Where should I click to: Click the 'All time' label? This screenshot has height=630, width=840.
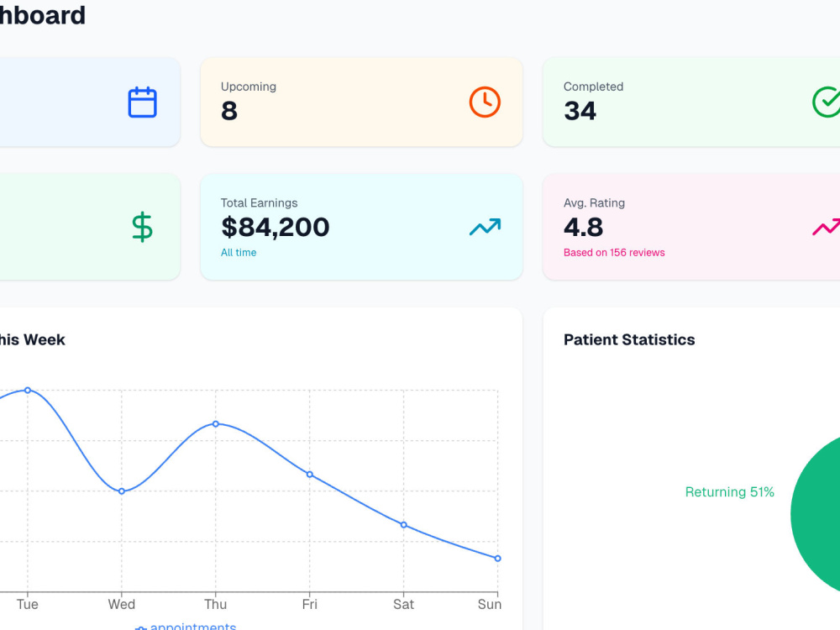tap(239, 252)
